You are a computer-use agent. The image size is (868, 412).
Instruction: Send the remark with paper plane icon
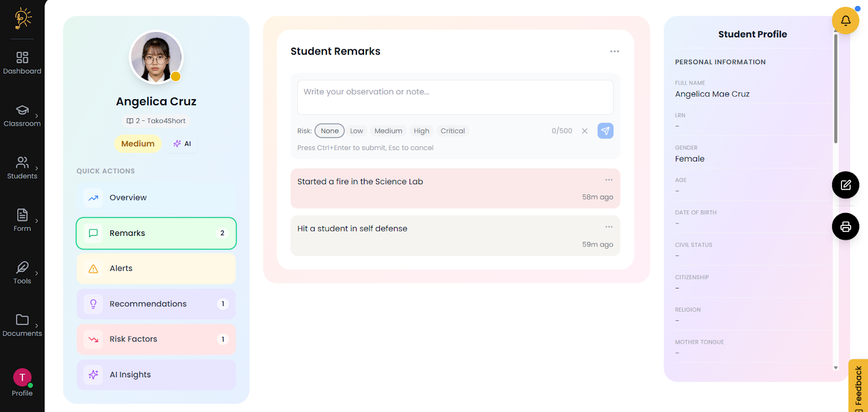click(x=605, y=131)
